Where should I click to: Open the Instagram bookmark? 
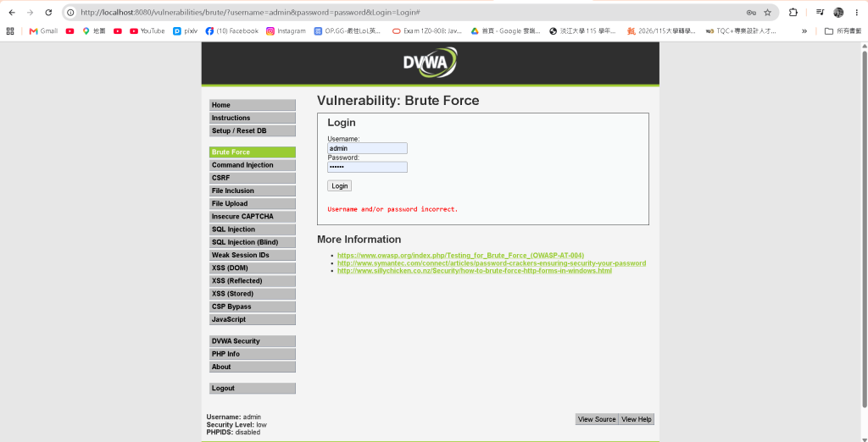[286, 31]
